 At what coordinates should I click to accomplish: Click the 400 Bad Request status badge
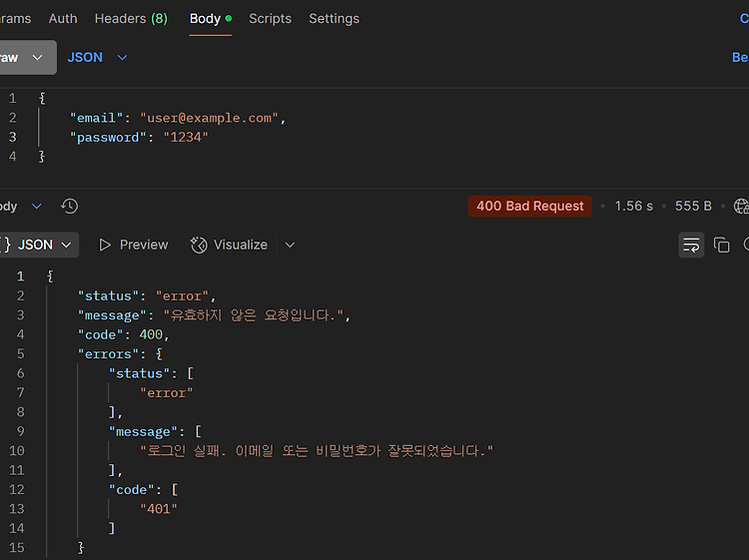529,206
